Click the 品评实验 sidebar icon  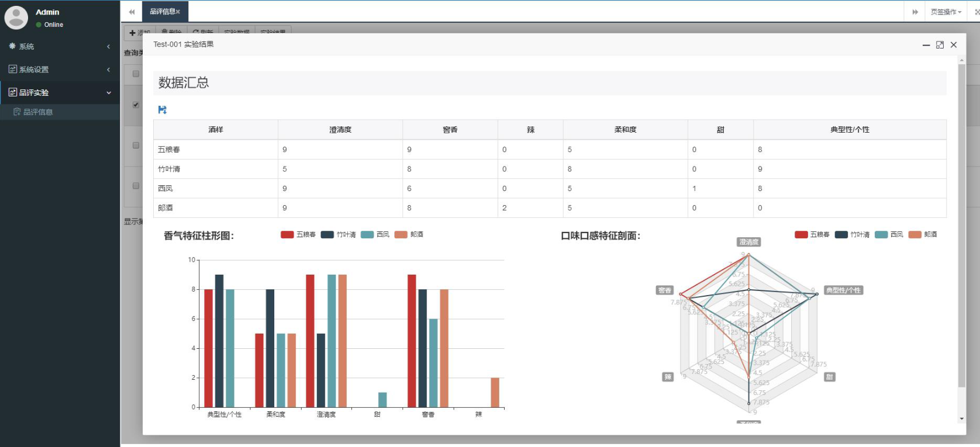coord(12,92)
